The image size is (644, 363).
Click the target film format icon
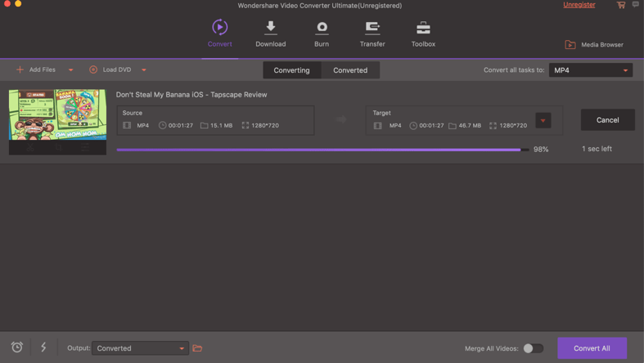click(377, 126)
